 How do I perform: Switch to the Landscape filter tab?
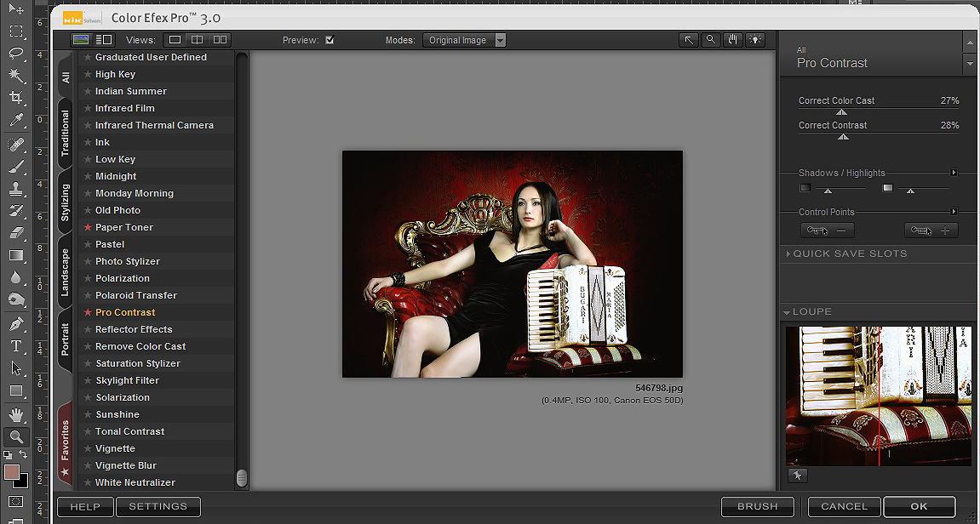point(66,273)
